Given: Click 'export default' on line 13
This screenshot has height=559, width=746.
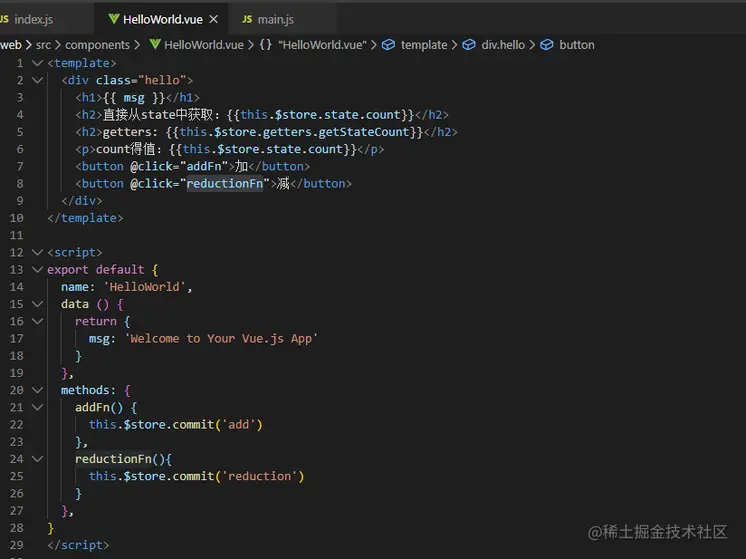Looking at the screenshot, I should pos(95,269).
